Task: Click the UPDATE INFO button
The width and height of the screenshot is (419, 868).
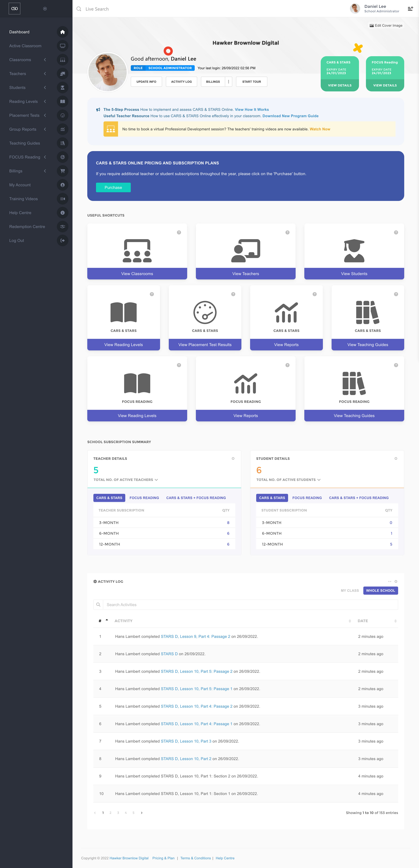Action: (x=146, y=82)
